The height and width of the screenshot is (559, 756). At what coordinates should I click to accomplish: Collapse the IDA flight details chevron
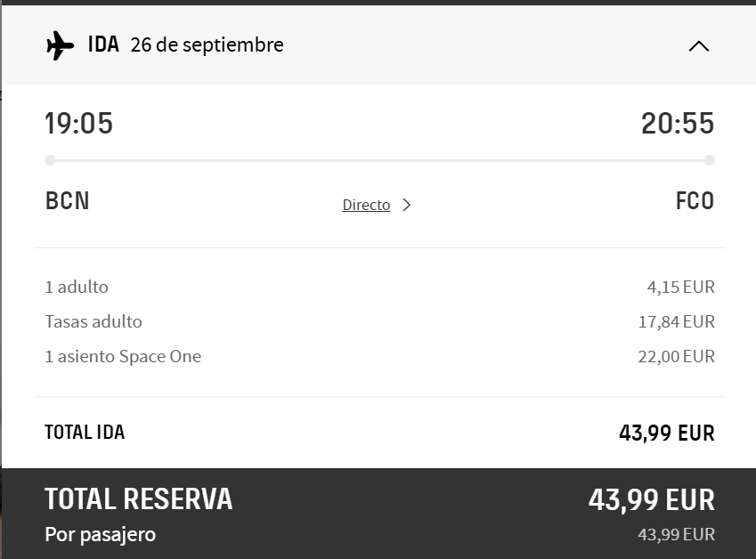[699, 46]
